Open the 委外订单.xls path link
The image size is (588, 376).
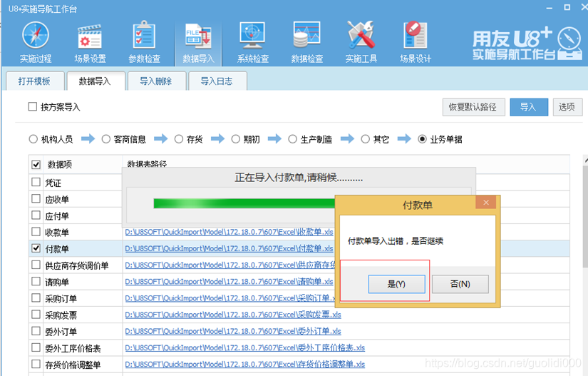coord(233,331)
